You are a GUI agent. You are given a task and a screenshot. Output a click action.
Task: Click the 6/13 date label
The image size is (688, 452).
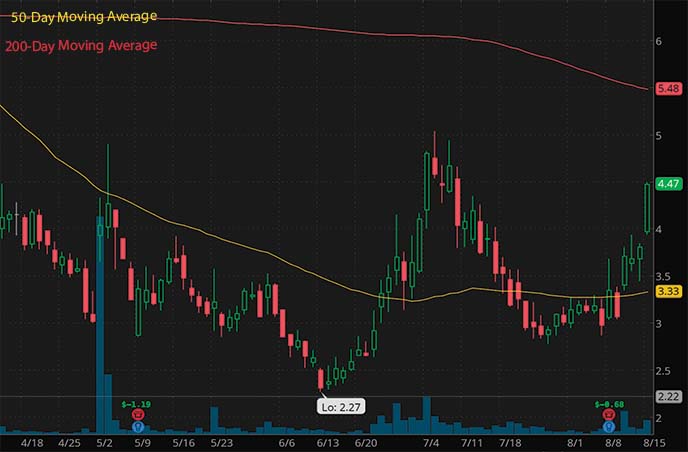[x=328, y=442]
